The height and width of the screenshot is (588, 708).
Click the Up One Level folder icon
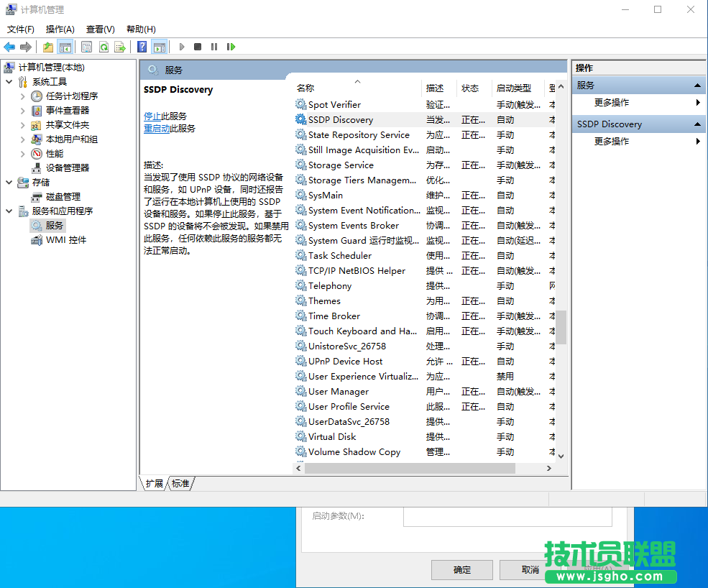click(x=47, y=47)
